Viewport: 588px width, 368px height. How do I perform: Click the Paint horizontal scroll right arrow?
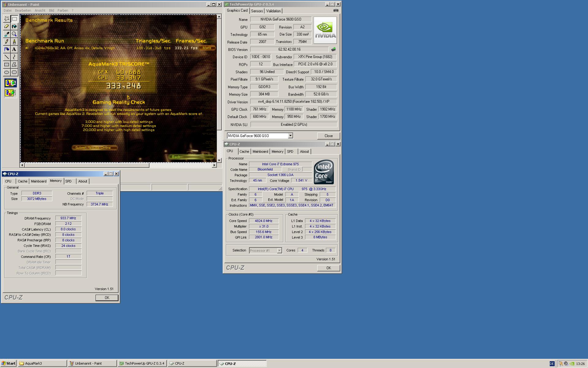pos(214,165)
